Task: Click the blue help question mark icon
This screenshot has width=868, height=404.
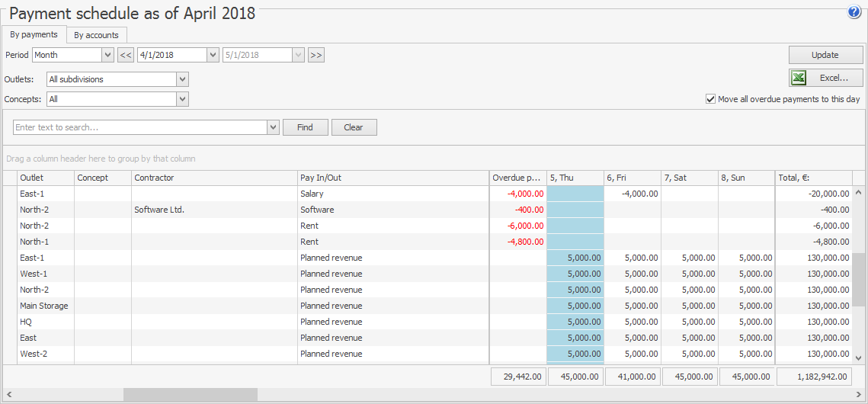Action: coord(854,12)
